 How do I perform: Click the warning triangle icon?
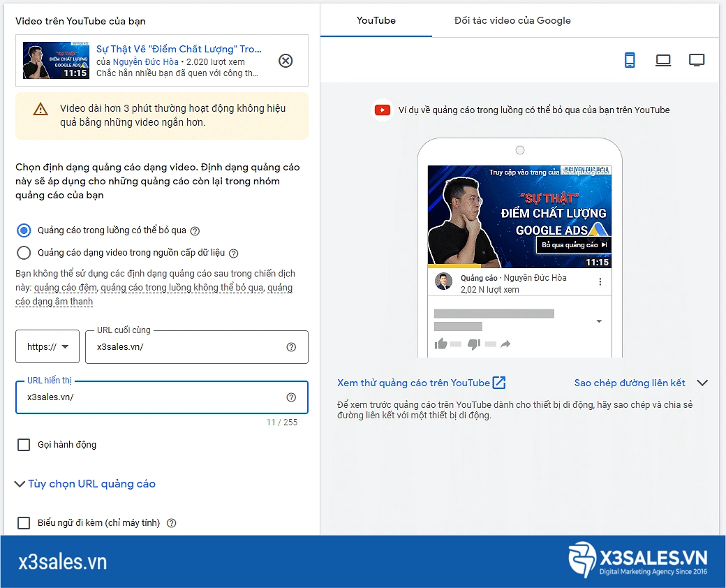(40, 110)
